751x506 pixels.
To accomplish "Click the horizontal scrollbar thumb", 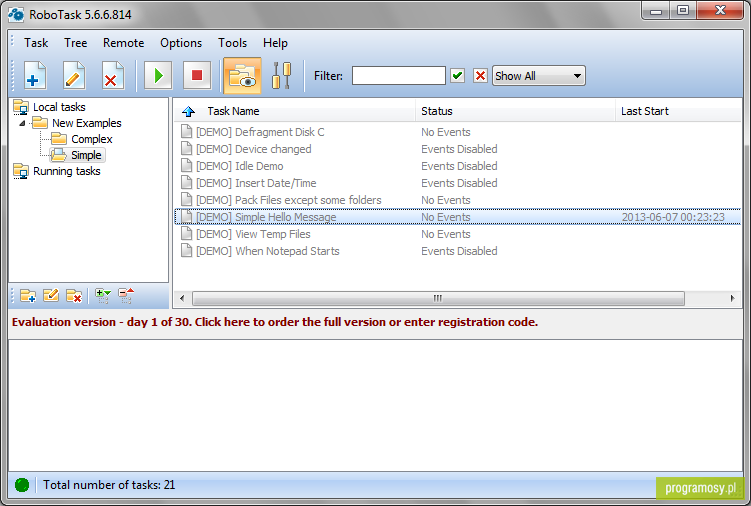I will click(438, 299).
